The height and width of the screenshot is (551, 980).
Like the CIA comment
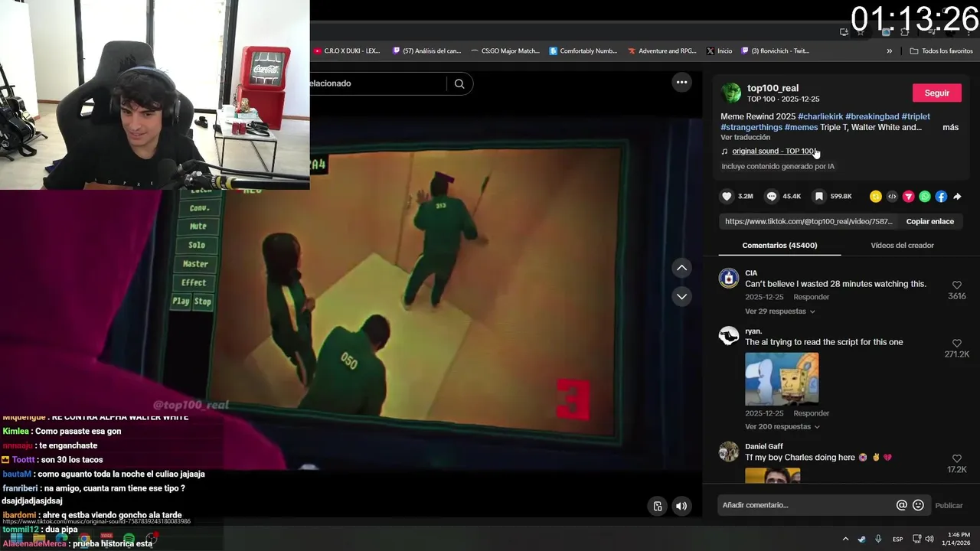pyautogui.click(x=957, y=285)
